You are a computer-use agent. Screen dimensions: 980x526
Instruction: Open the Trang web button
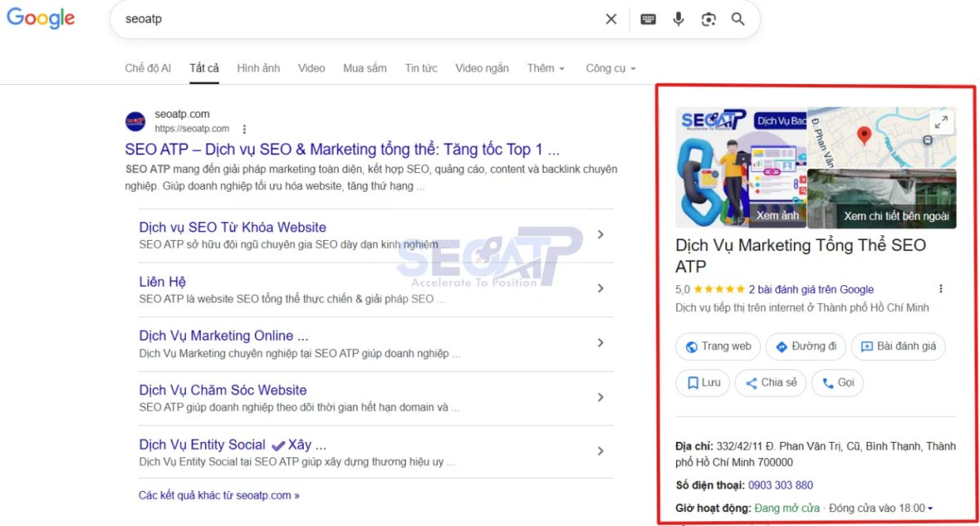pos(718,346)
